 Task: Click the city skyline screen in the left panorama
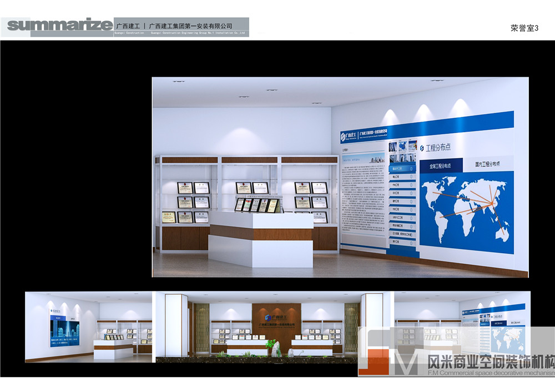(x=64, y=332)
